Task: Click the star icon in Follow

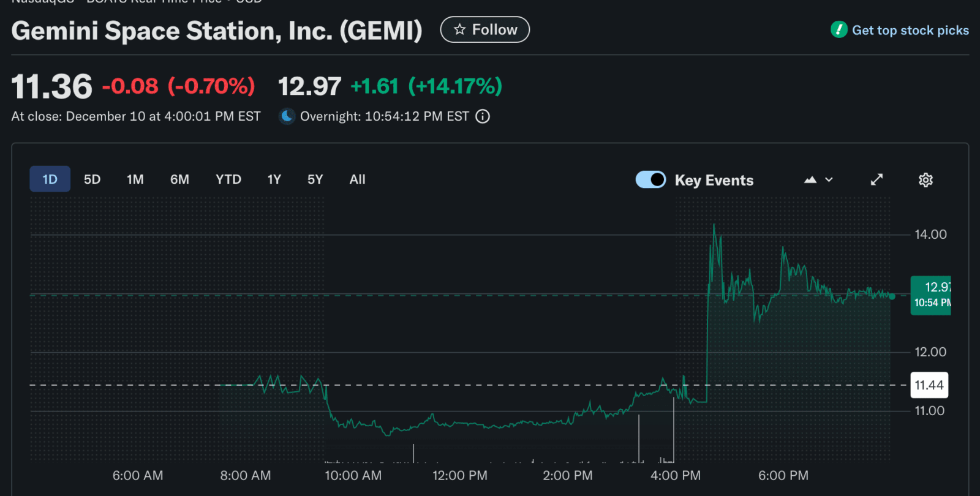Action: (x=459, y=29)
